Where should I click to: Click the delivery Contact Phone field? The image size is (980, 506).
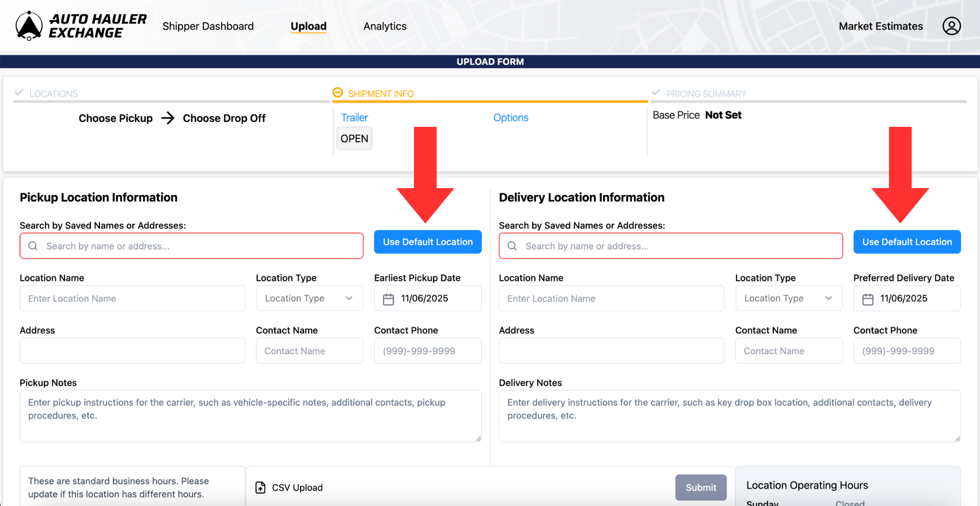(x=907, y=350)
